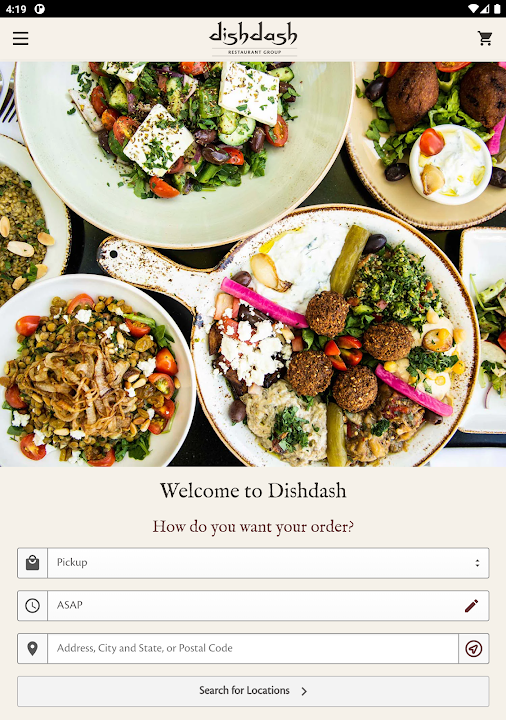The height and width of the screenshot is (720, 506).
Task: Use my current location arrow button
Action: point(473,648)
